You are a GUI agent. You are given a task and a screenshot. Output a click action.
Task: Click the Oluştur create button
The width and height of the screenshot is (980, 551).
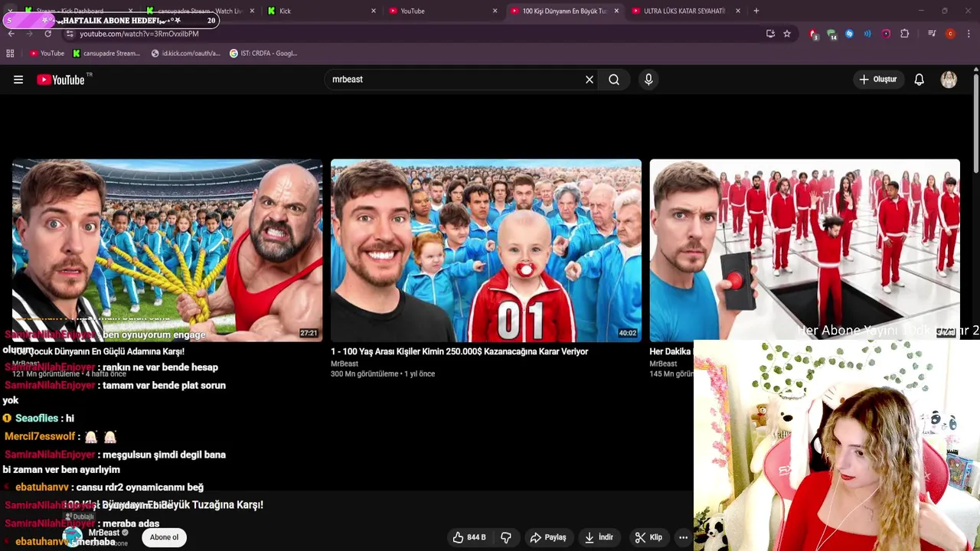(x=877, y=80)
